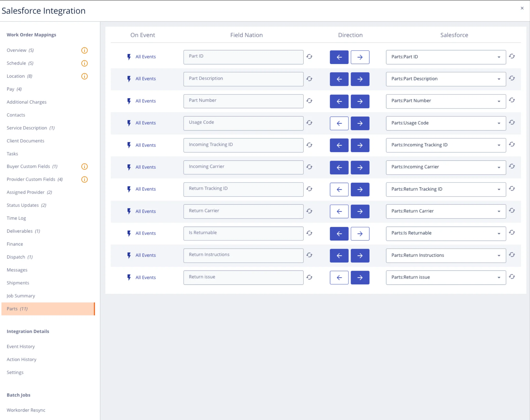Go to Additional Charges in sidebar

(27, 102)
